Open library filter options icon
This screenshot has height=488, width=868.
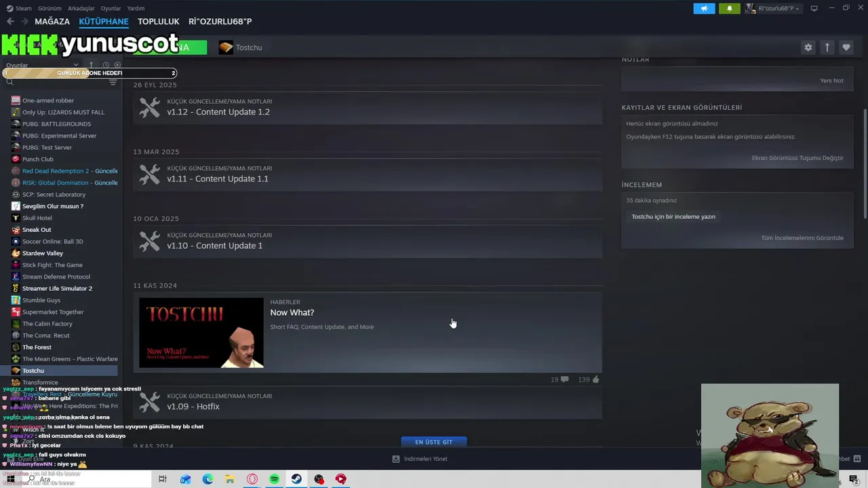(x=113, y=82)
